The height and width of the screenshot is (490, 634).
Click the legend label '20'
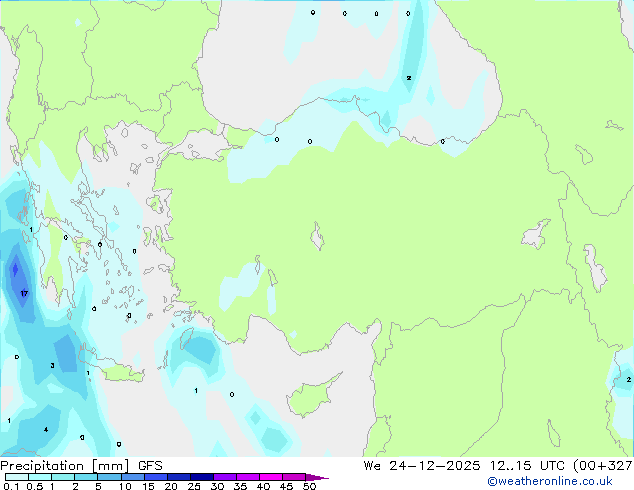click(x=171, y=486)
